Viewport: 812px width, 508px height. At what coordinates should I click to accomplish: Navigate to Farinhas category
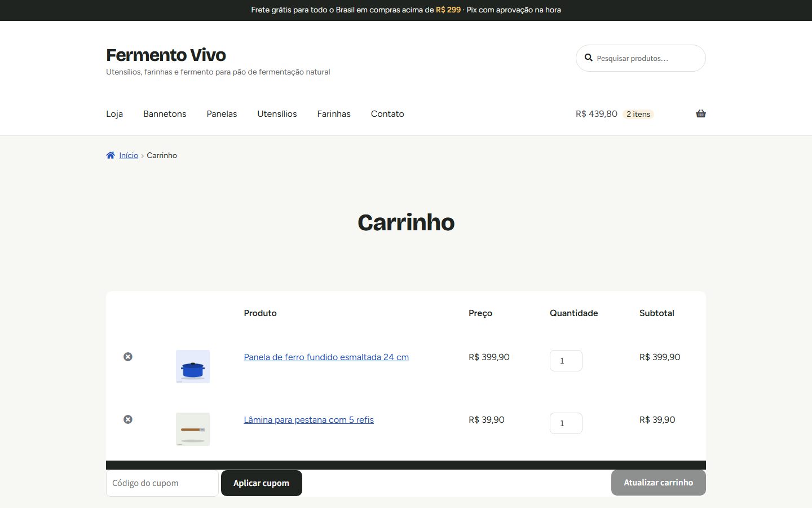coord(334,113)
